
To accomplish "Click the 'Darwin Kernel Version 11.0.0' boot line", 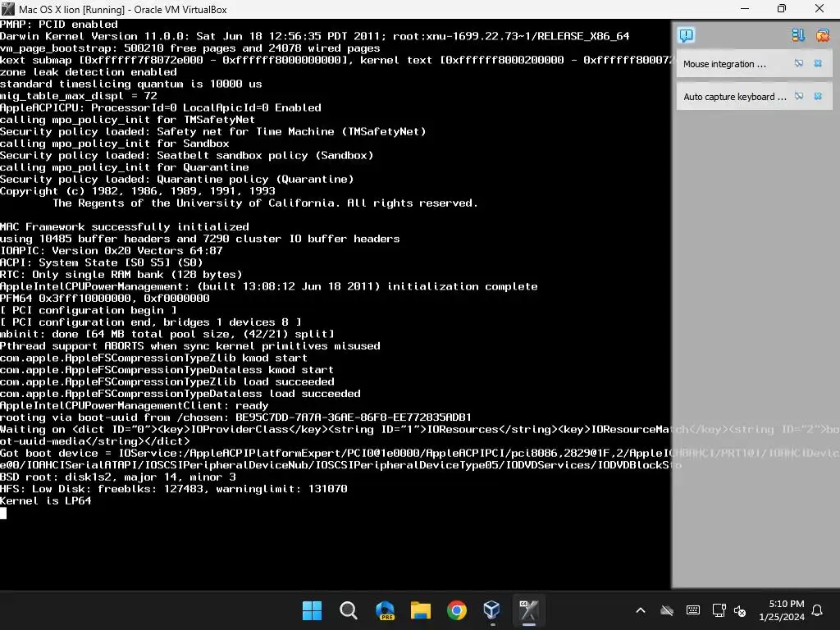I will click(314, 36).
